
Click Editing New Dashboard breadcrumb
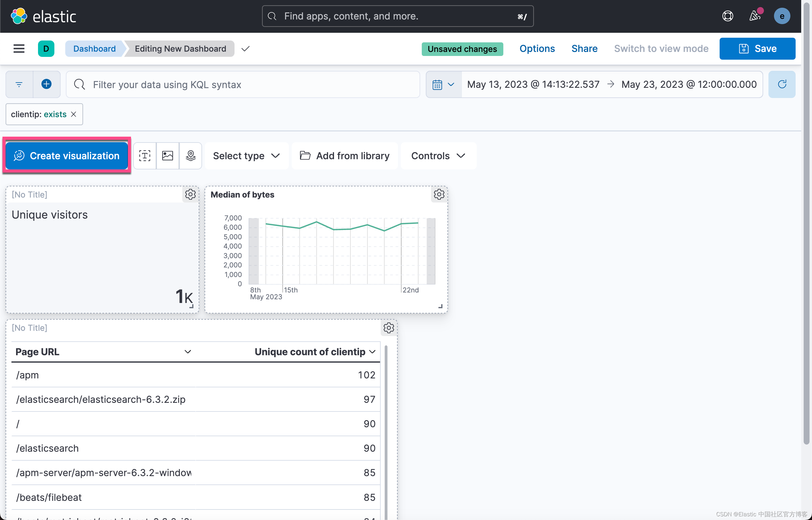coord(180,49)
